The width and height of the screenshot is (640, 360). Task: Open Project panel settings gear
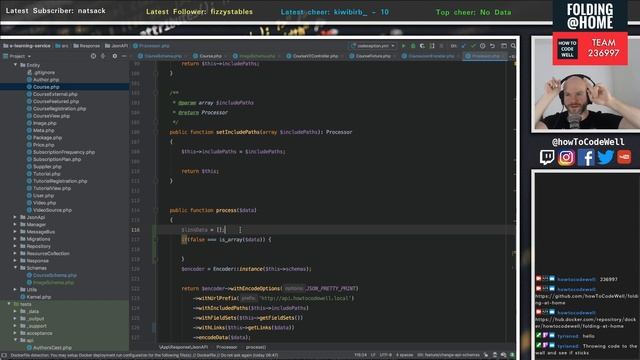click(114, 56)
